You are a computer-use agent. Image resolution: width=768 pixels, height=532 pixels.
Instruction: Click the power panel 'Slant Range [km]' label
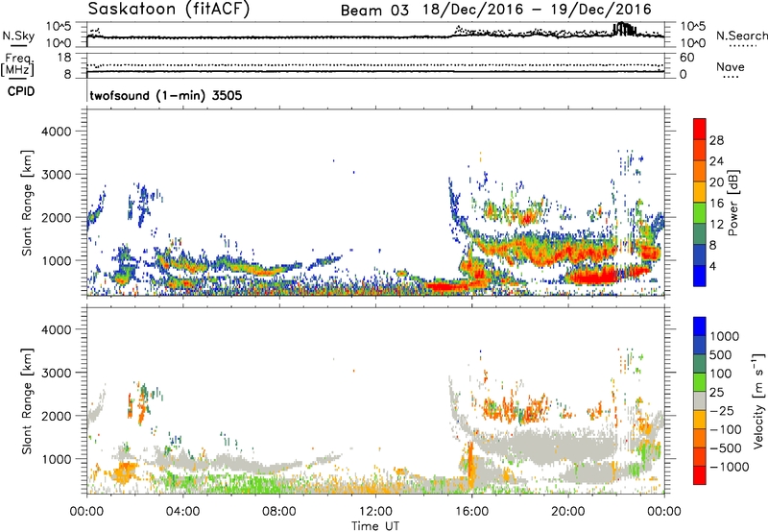click(x=27, y=203)
